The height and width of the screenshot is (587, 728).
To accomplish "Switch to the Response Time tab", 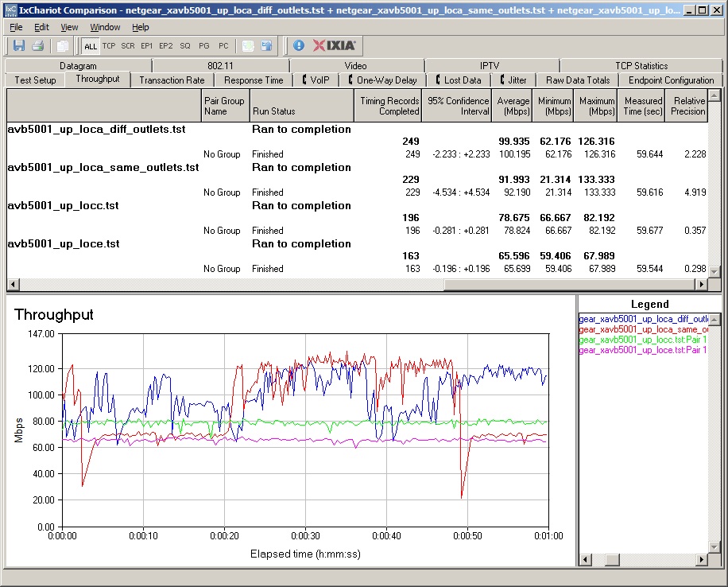I will pos(254,80).
